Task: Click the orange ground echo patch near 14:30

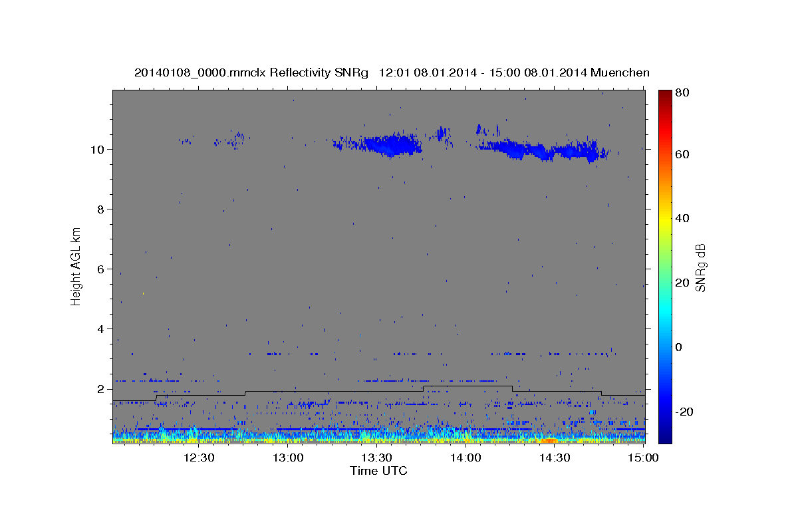Action: (549, 440)
